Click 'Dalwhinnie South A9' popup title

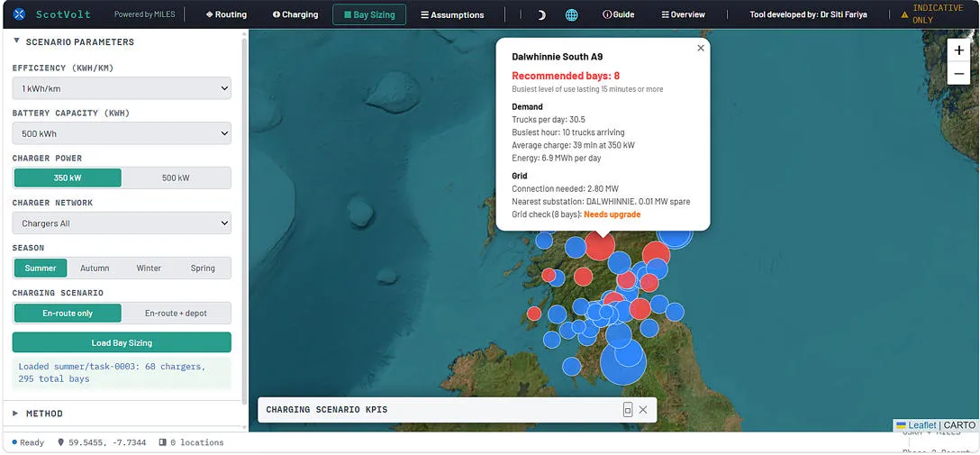click(x=557, y=56)
